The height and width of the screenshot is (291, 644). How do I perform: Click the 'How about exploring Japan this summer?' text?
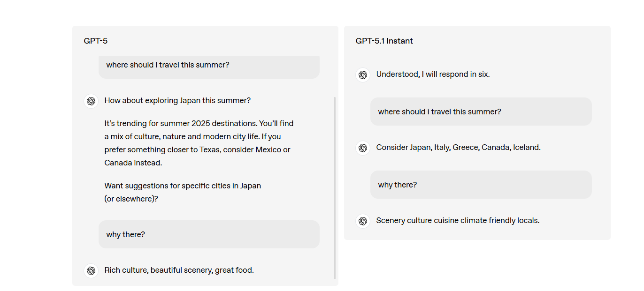click(x=177, y=100)
